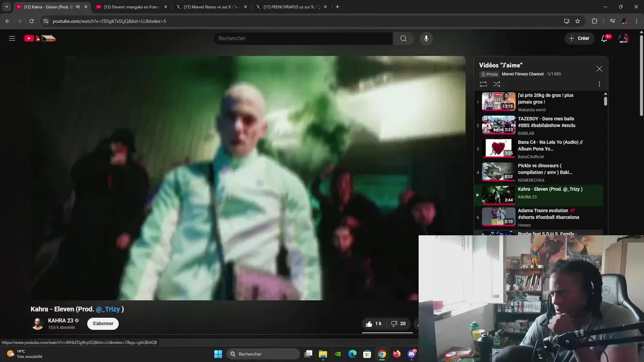Viewport: 644px width, 362px height.
Task: Open Windows Start menu
Action: pyautogui.click(x=218, y=354)
